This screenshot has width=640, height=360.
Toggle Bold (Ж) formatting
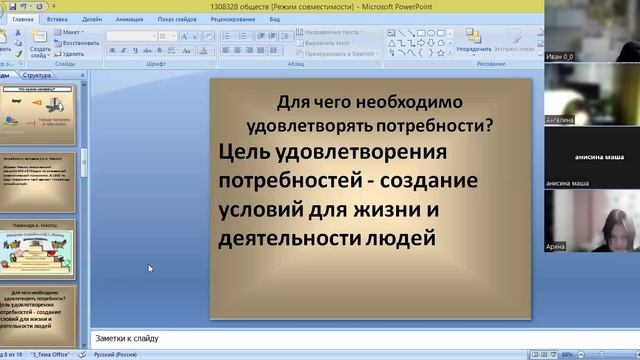click(112, 51)
